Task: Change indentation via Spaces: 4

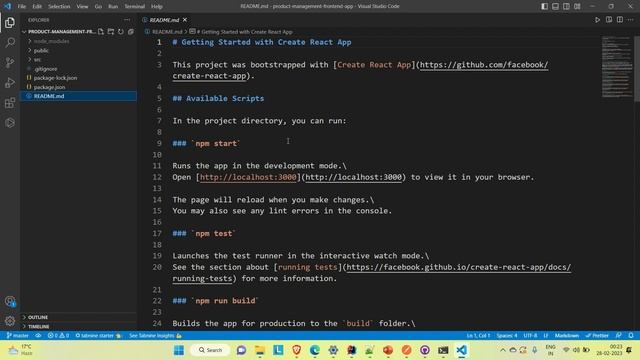Action: (507, 336)
